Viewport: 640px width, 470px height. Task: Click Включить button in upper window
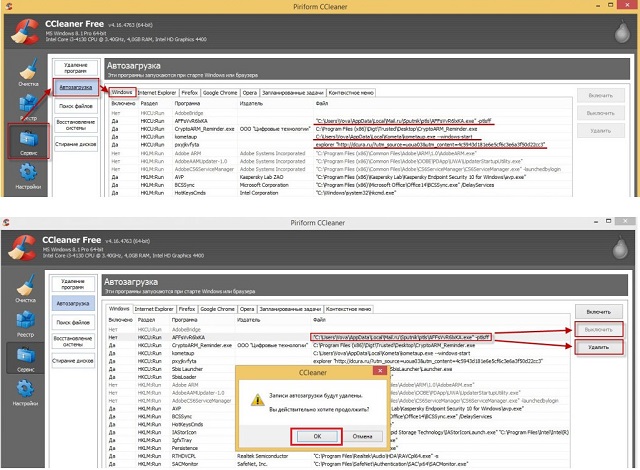(601, 95)
